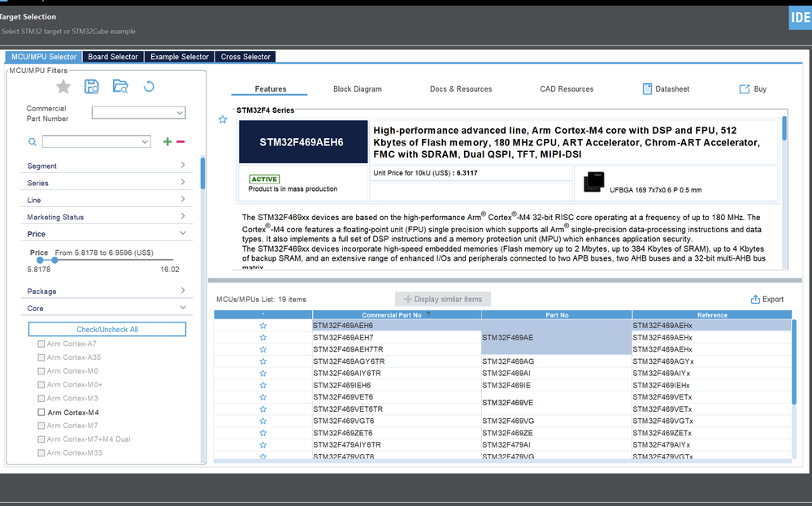812x506 pixels.
Task: Save current search filter icon
Action: tap(92, 86)
